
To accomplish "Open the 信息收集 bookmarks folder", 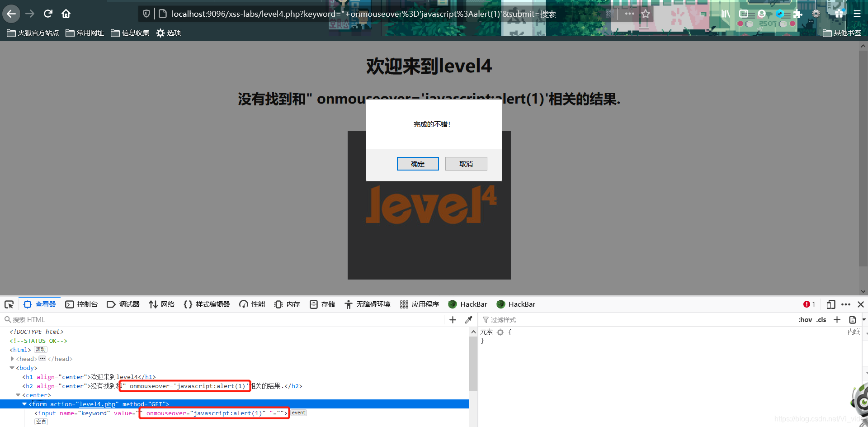I will coord(130,33).
